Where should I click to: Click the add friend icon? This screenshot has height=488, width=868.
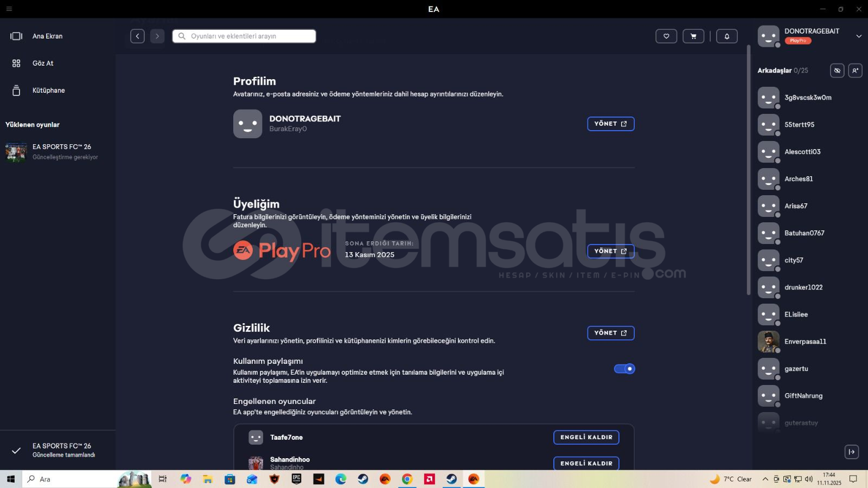click(x=856, y=70)
